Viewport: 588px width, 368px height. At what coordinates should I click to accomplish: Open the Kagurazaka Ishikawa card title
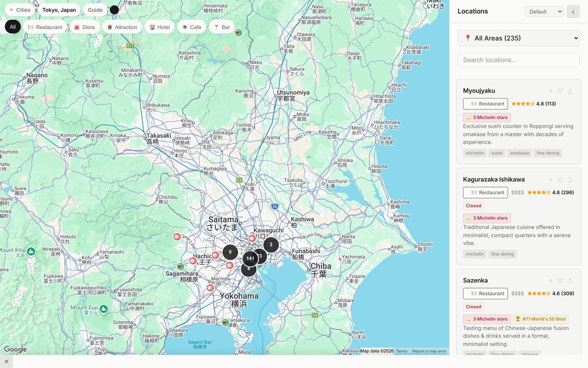pos(494,180)
